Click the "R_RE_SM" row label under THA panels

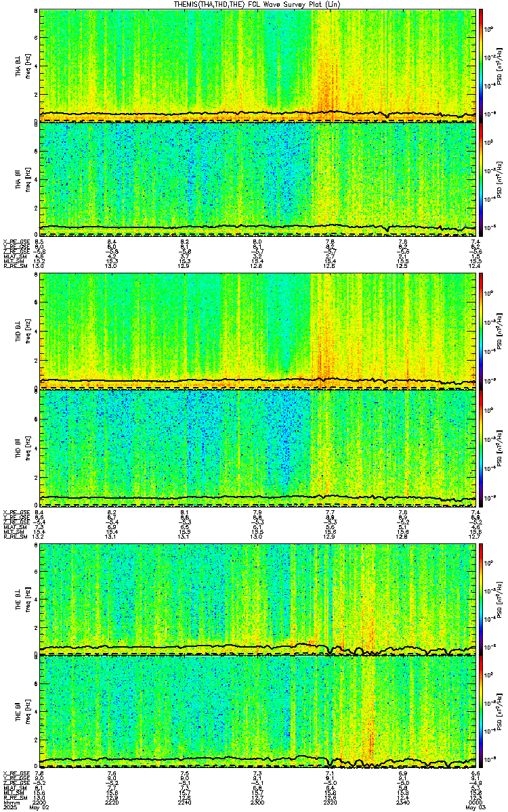tap(16, 266)
